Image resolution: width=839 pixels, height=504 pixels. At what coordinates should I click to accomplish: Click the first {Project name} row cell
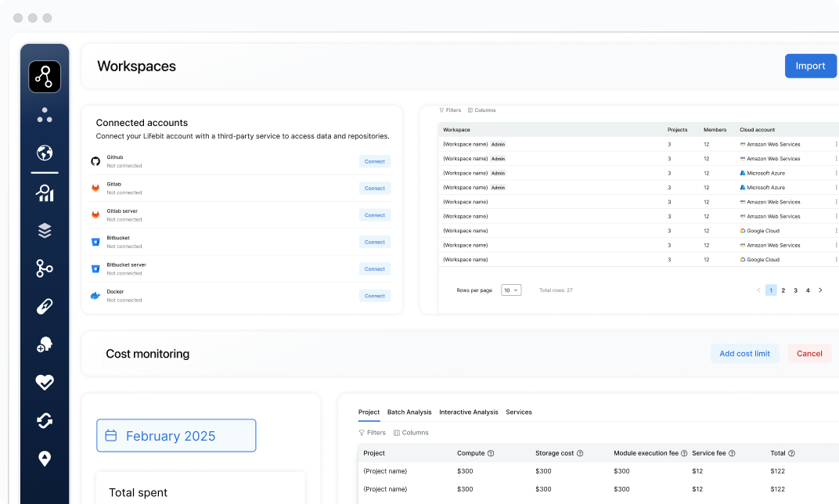[385, 471]
